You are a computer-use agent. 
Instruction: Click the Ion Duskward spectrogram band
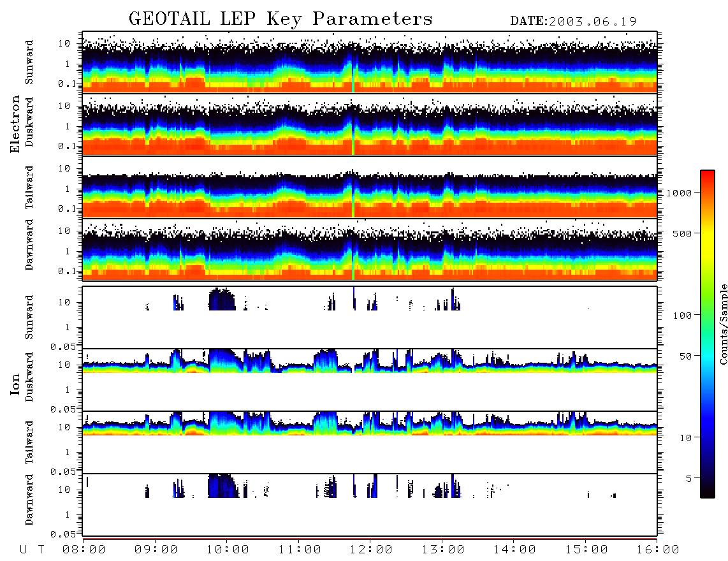click(370, 362)
